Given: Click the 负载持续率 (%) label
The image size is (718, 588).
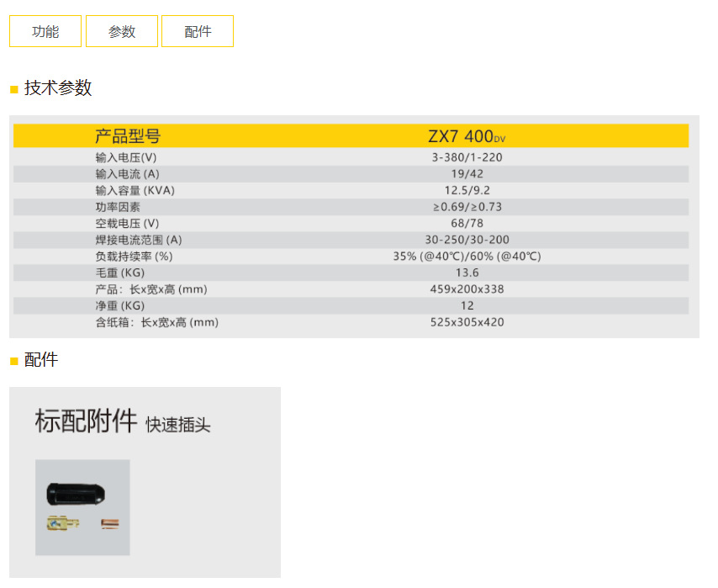Looking at the screenshot, I should coord(135,257).
